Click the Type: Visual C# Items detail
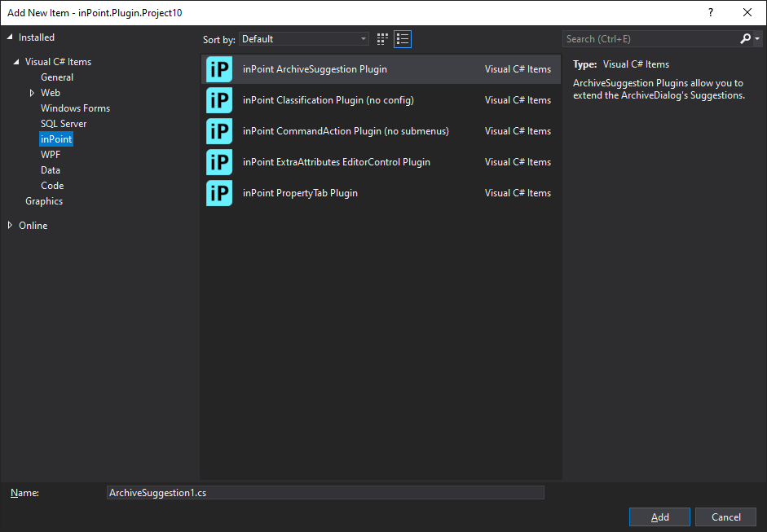This screenshot has width=767, height=532. coord(621,64)
